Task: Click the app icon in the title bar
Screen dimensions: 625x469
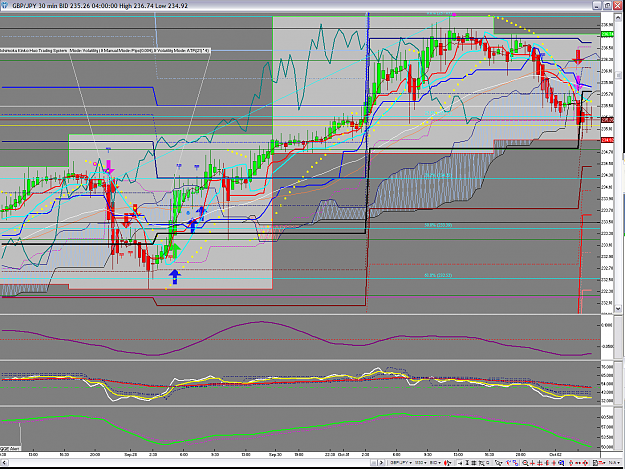Action: click(4, 5)
